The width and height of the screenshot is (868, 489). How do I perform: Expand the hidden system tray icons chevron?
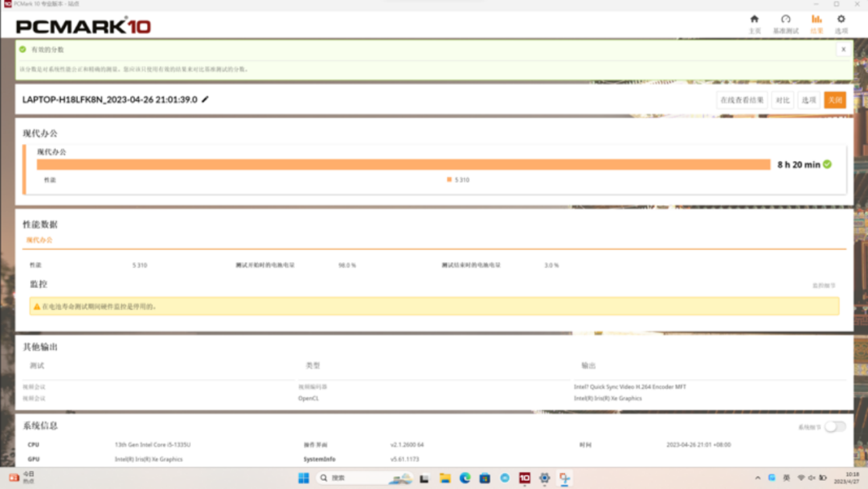757,478
